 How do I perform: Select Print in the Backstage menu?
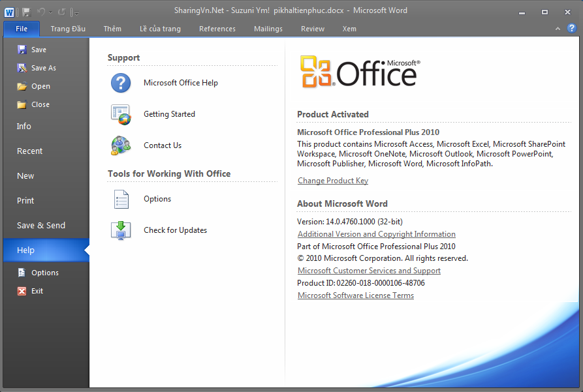[x=46, y=201]
